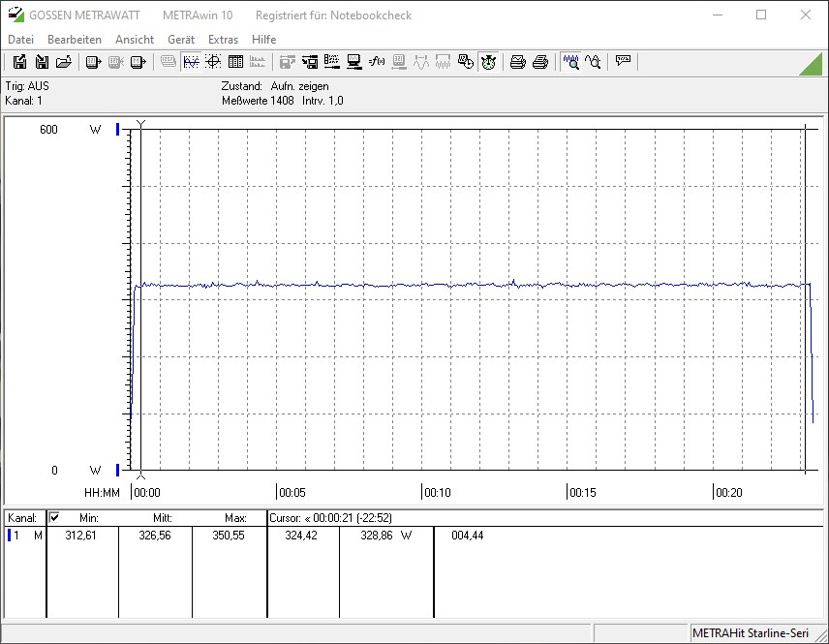Open a file with the folder icon
Screen dimensions: 829x644
pos(64,62)
